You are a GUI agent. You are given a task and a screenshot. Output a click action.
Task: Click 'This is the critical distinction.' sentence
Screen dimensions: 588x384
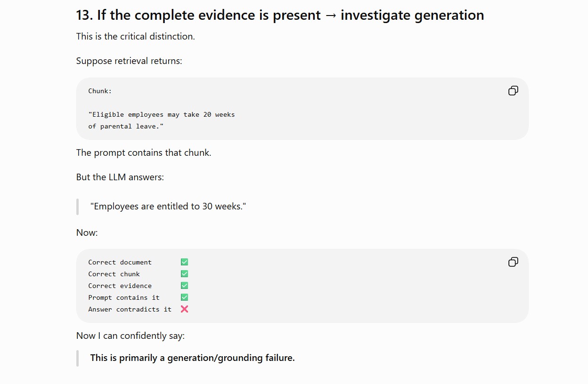[x=136, y=36]
